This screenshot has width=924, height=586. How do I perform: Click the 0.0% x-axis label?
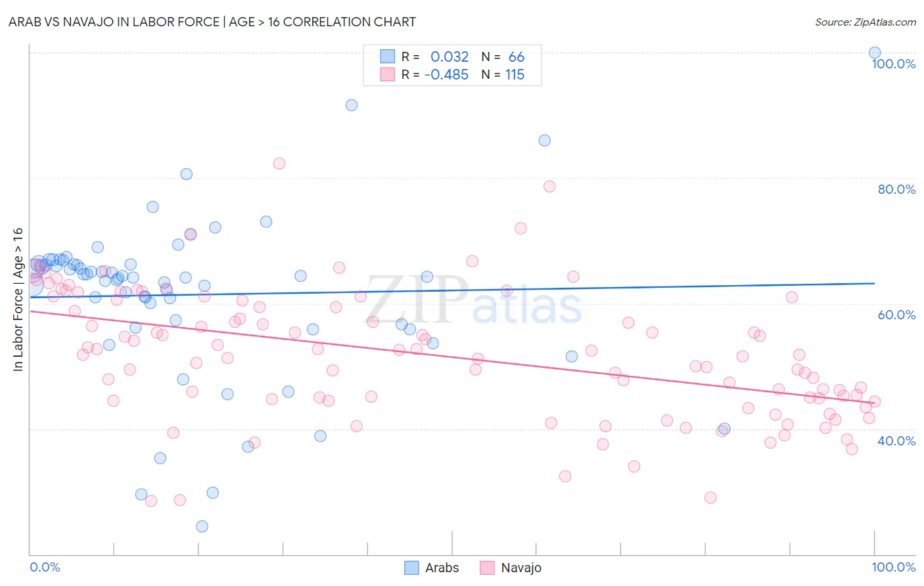coord(45,567)
